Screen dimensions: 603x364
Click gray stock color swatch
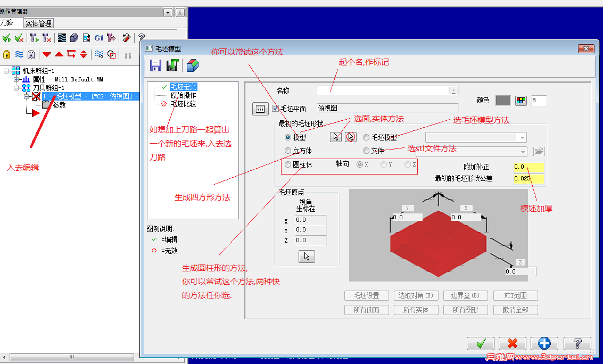click(x=503, y=101)
